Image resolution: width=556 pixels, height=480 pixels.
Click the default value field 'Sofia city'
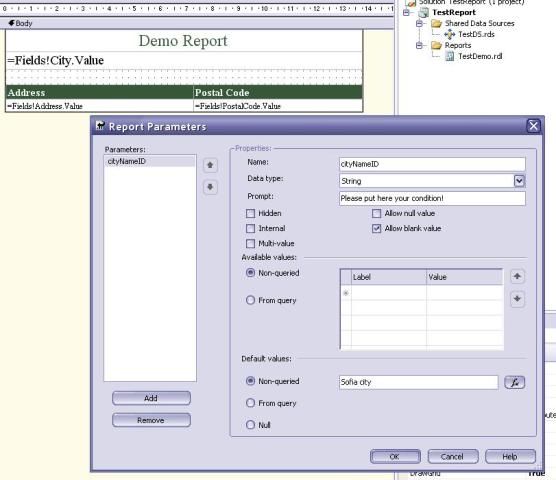click(x=418, y=382)
